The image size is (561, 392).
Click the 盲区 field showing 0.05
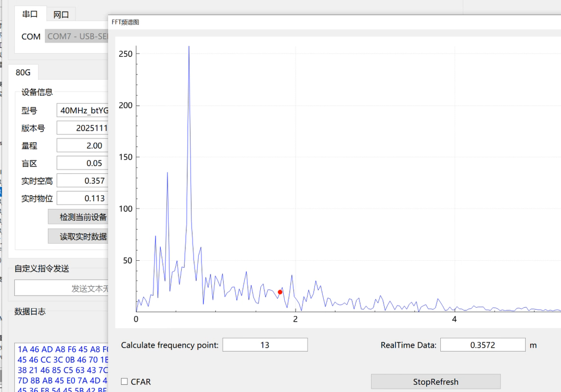[x=82, y=163]
